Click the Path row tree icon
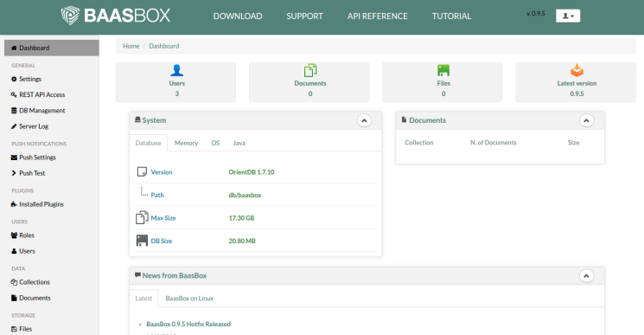Screen dimensions: 644x335 click(x=143, y=192)
